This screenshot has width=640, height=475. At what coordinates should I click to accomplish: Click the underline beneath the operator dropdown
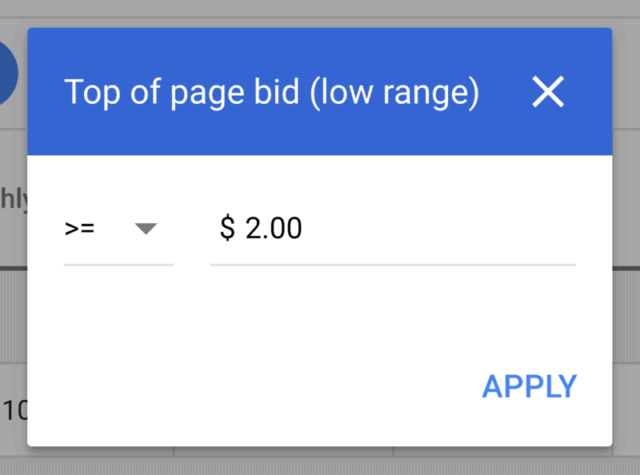[x=118, y=265]
